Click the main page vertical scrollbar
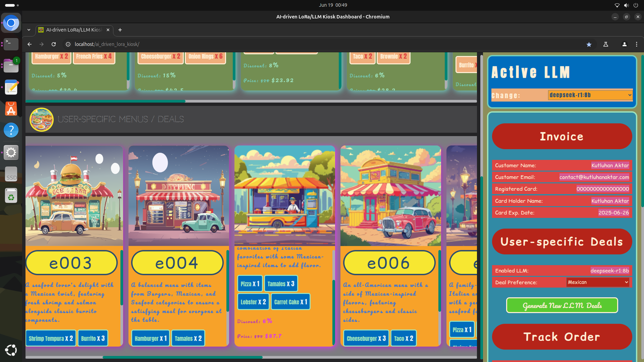This screenshot has width=644, height=362. tap(482, 268)
